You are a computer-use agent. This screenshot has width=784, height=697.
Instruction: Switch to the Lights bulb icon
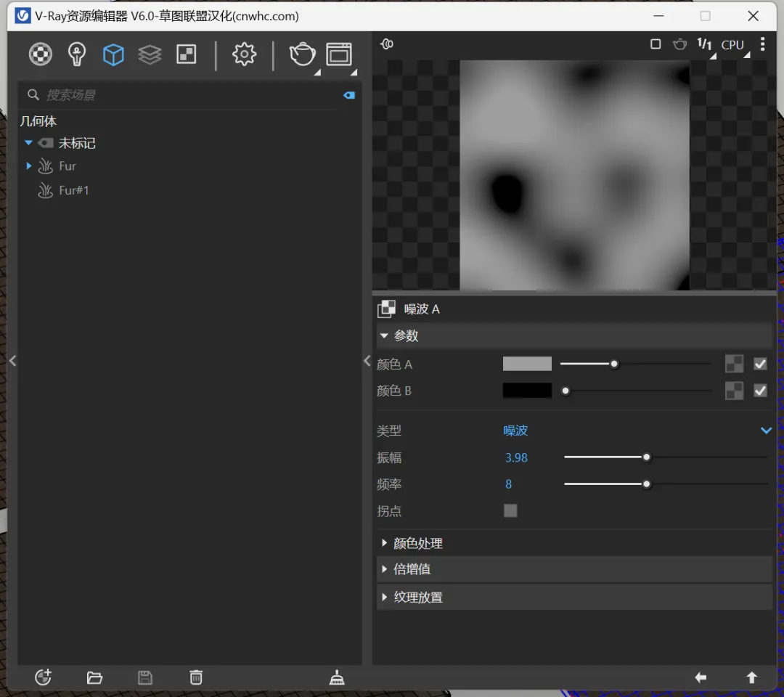76,54
